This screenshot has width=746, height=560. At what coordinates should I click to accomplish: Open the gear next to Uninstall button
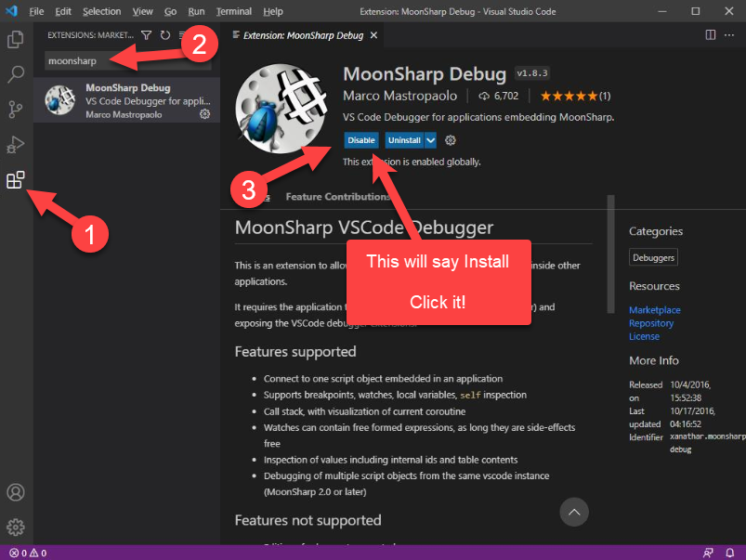[x=451, y=140]
